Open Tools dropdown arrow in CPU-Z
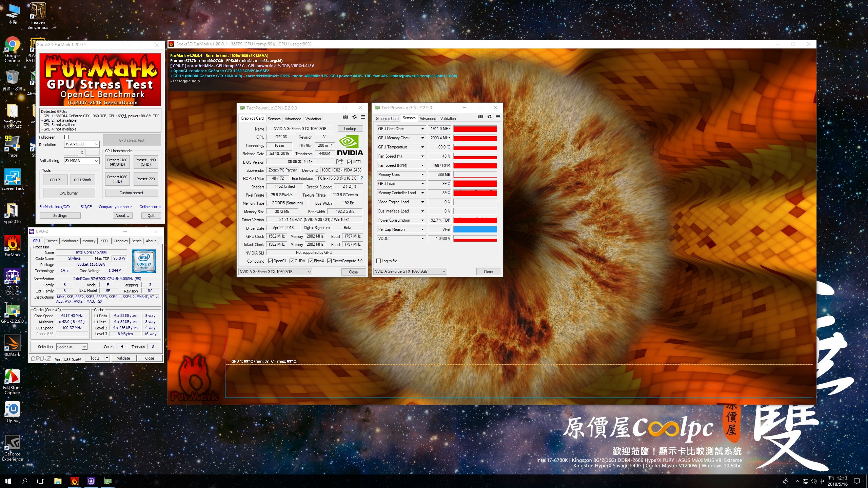Viewport: 868px width, 488px height. click(x=107, y=358)
